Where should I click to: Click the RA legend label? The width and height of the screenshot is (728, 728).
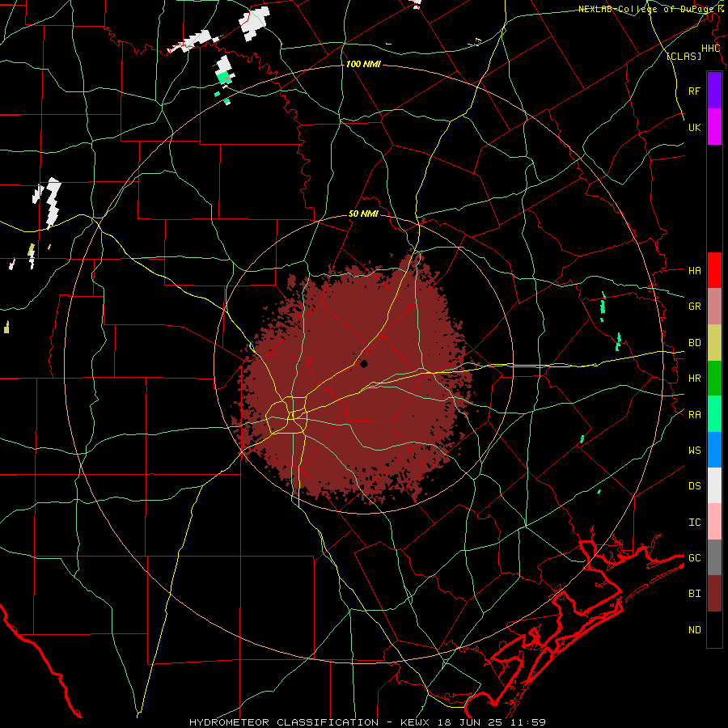(694, 414)
